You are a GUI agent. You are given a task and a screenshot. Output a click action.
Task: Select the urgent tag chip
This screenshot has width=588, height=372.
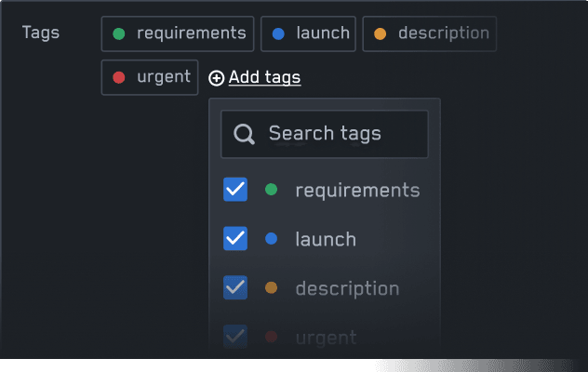click(x=150, y=77)
